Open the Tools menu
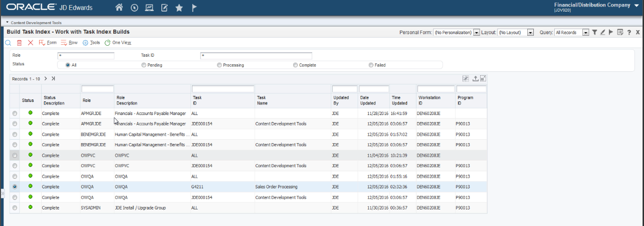644x226 pixels. (91, 43)
